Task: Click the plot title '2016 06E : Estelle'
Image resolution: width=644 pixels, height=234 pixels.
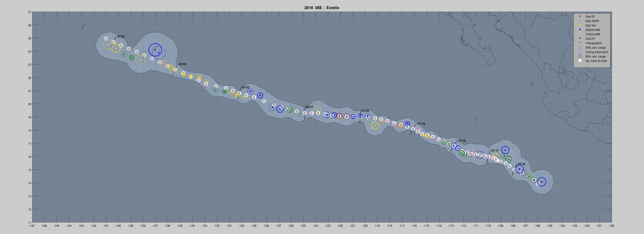Action: pos(322,8)
